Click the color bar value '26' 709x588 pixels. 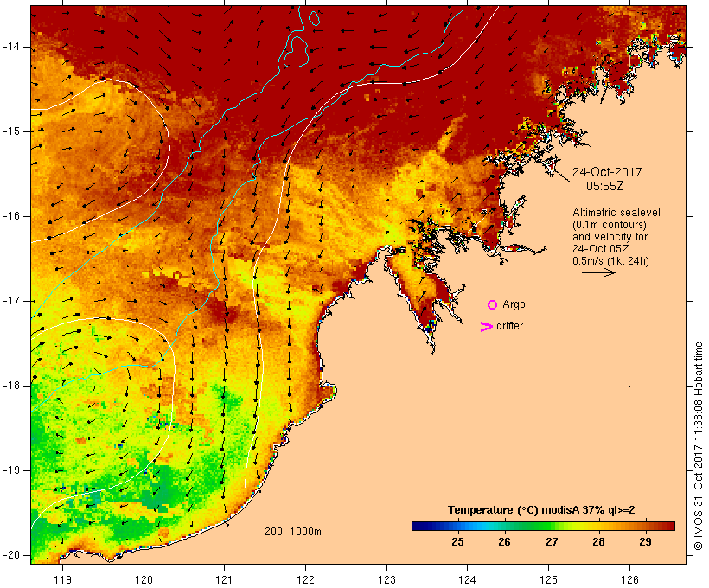tap(504, 541)
